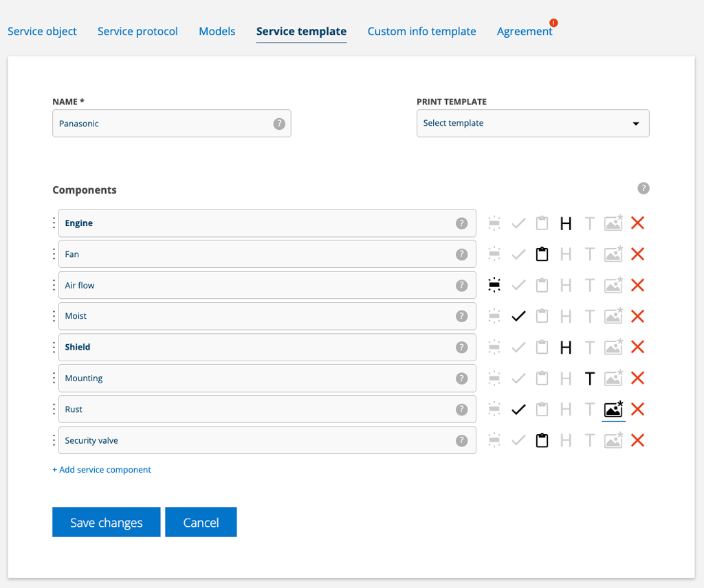Show help for the Mounting component

click(461, 378)
